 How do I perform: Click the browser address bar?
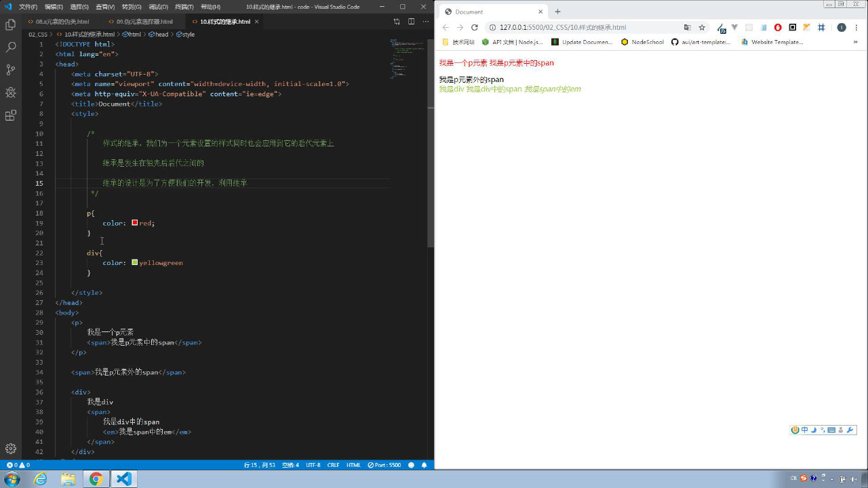[x=583, y=28]
